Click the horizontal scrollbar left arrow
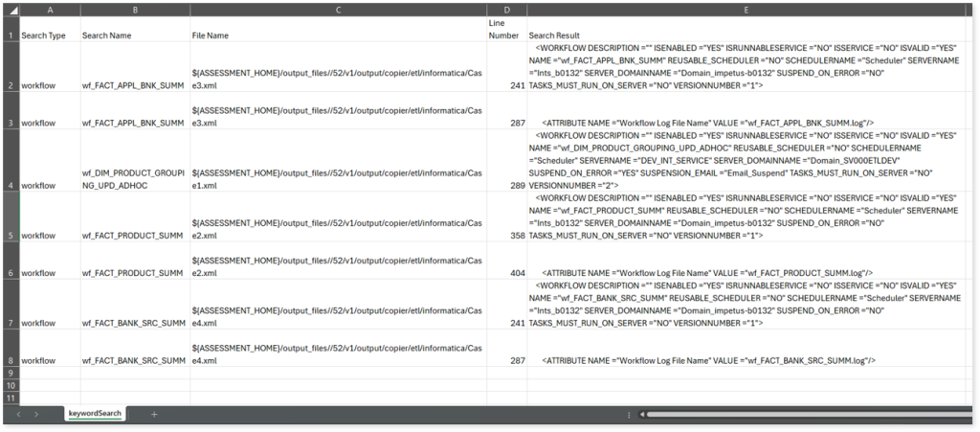The height and width of the screenshot is (432, 980). 640,415
